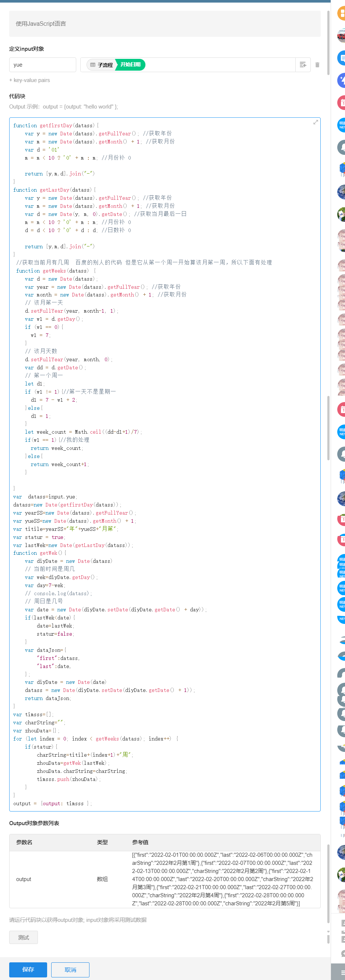345x980 pixels.
Task: Click the 参数名 column header
Action: tap(24, 842)
